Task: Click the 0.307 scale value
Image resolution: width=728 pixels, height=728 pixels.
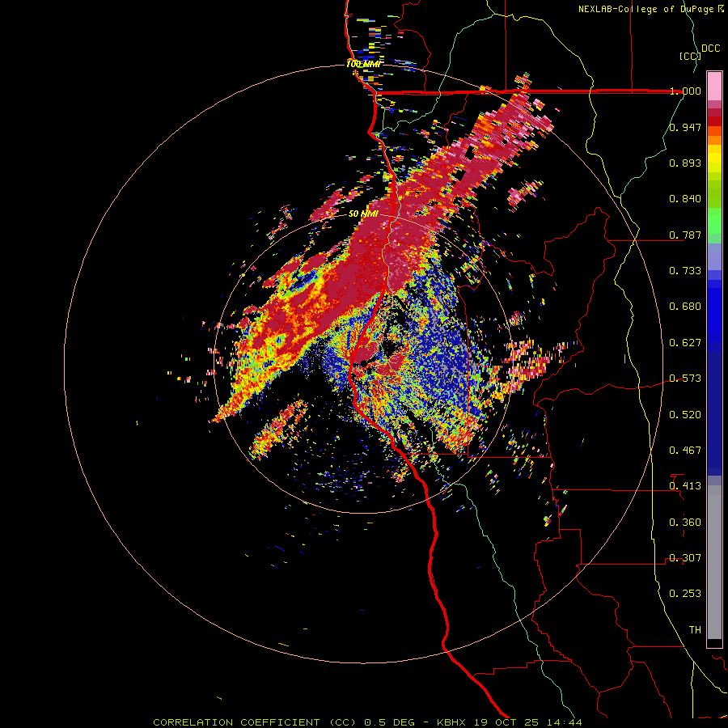Action: [x=685, y=558]
